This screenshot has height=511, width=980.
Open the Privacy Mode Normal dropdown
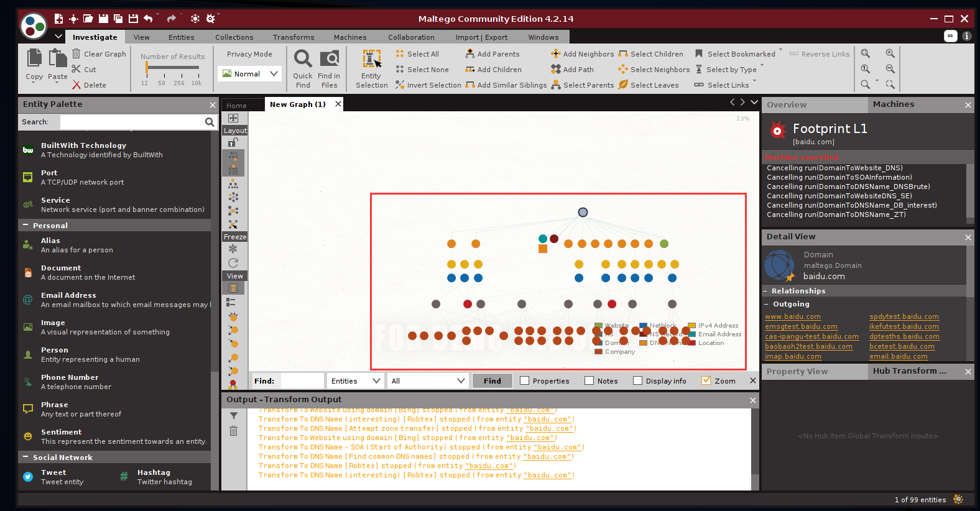[251, 74]
